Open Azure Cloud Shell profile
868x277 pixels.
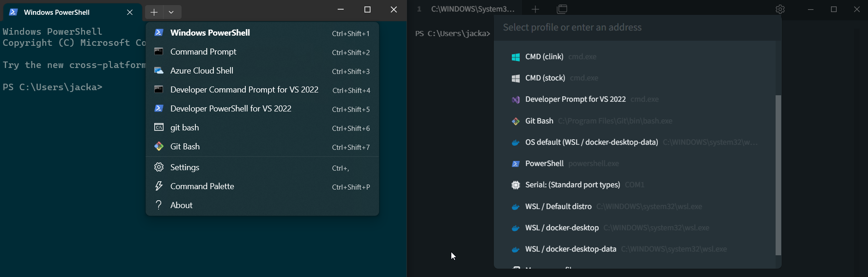pos(262,71)
